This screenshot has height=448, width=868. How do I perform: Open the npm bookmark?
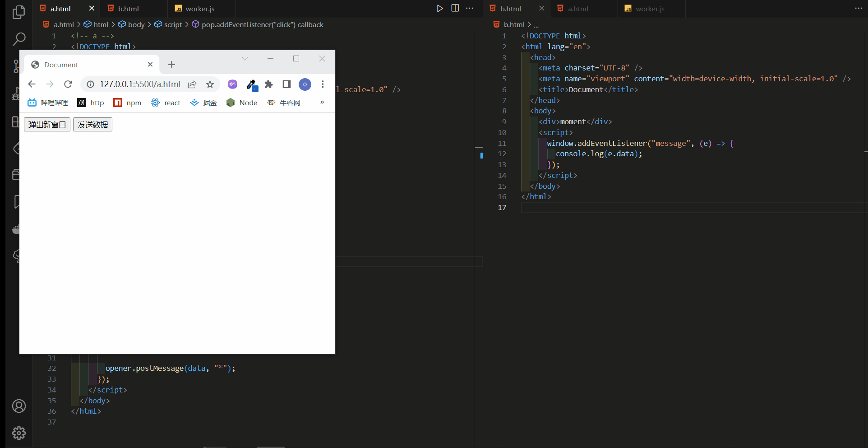[x=127, y=103]
